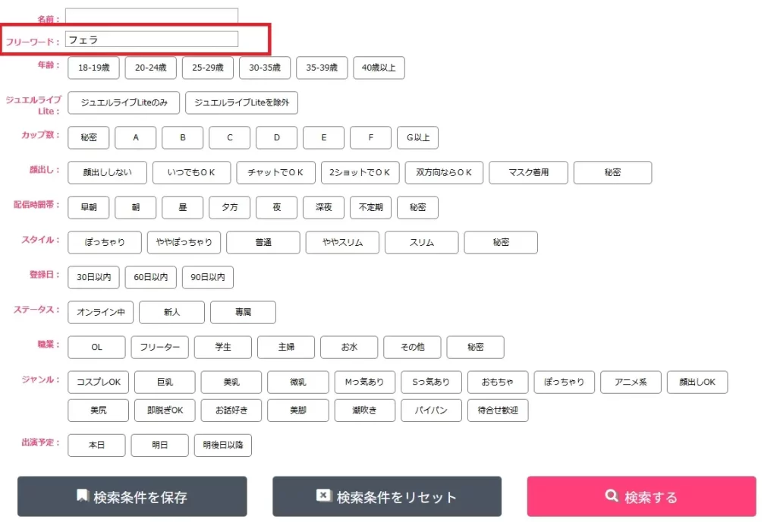Enable the ジュエルライブLiteのみ filter
This screenshot has height=532, width=777.
pos(124,102)
